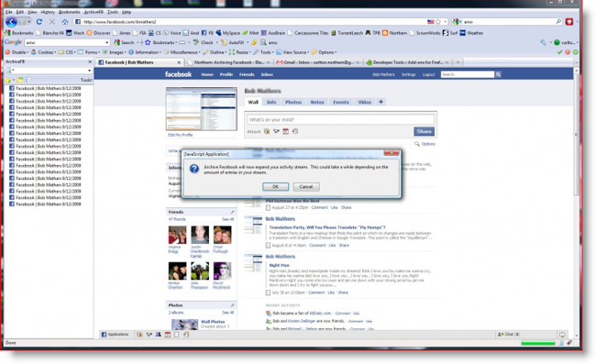596x364 pixels.
Task: Open the Weather bookmark
Action: [x=471, y=33]
